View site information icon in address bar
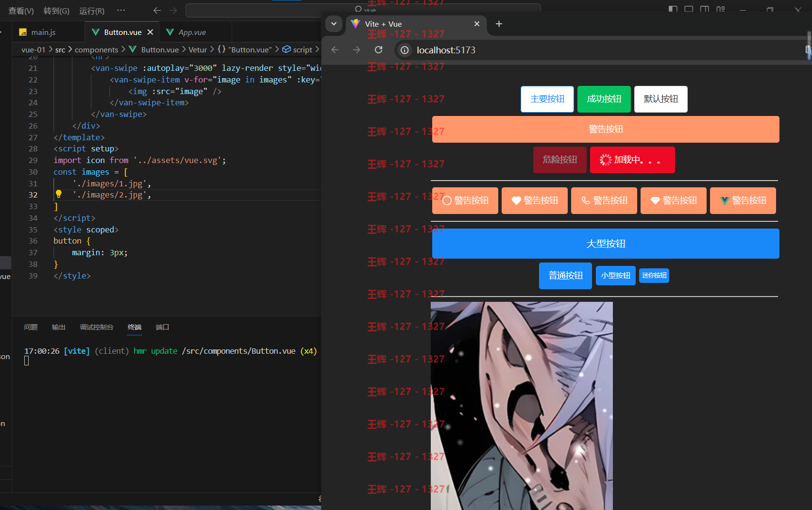Screen dimensions: 812x510 click(x=405, y=50)
